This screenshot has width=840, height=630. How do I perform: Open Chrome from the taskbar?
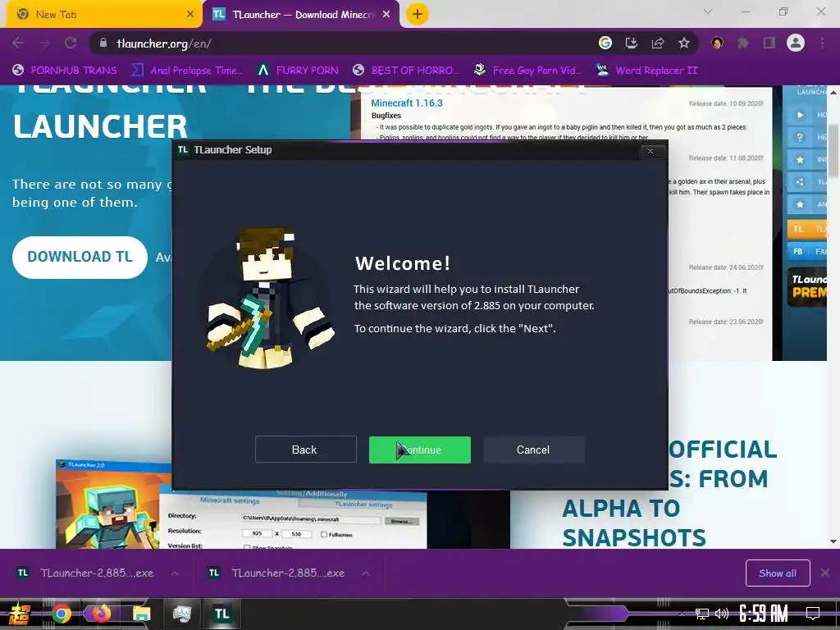[62, 614]
